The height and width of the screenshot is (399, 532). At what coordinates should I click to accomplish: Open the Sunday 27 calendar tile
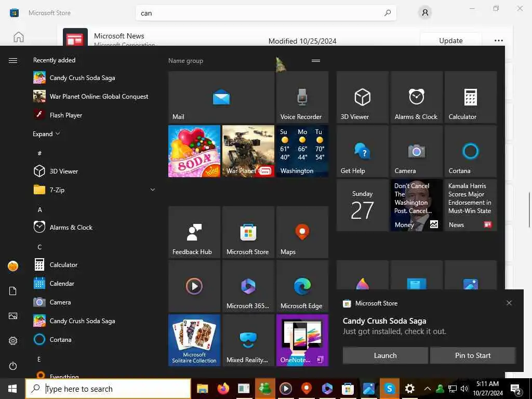(362, 205)
